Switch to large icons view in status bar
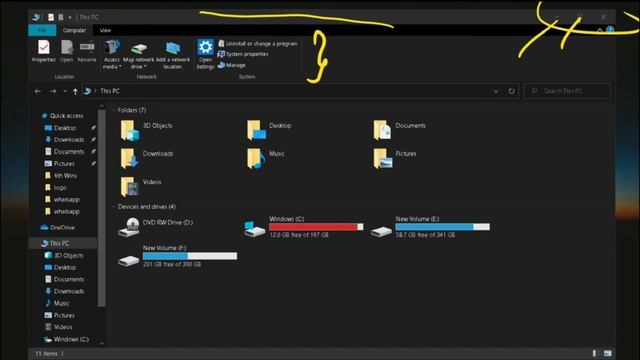This screenshot has width=640, height=360. tap(608, 353)
